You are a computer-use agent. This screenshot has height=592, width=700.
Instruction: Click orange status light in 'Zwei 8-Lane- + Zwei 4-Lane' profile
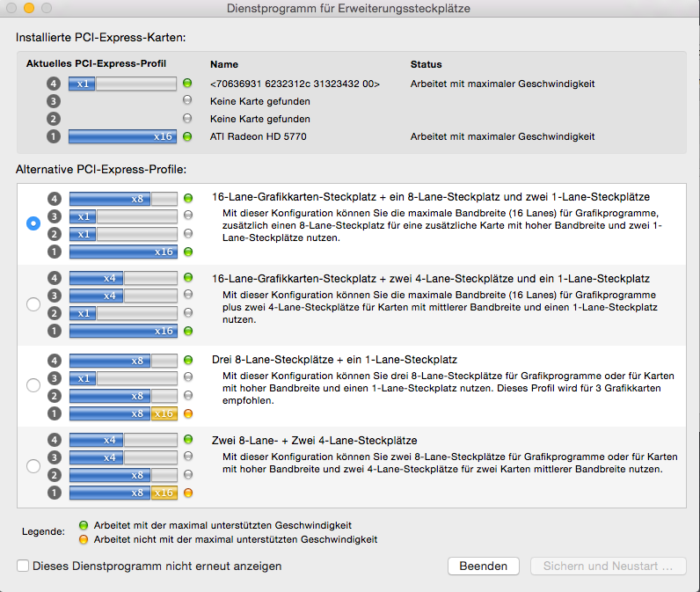pos(188,493)
